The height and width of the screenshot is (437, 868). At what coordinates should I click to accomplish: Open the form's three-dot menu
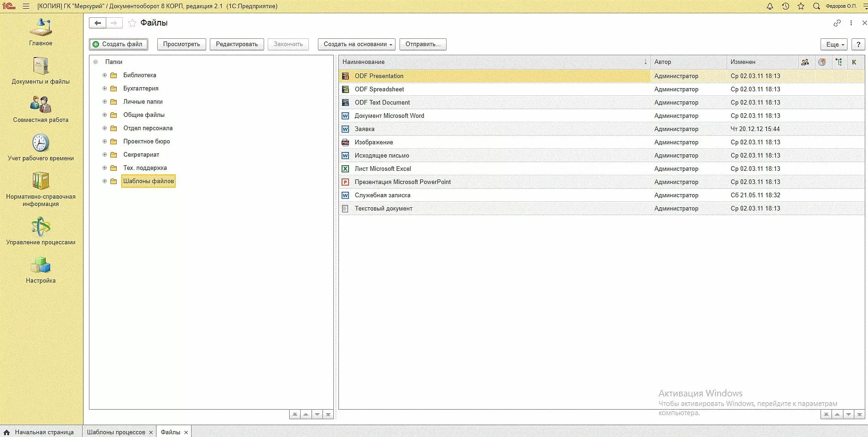point(851,23)
